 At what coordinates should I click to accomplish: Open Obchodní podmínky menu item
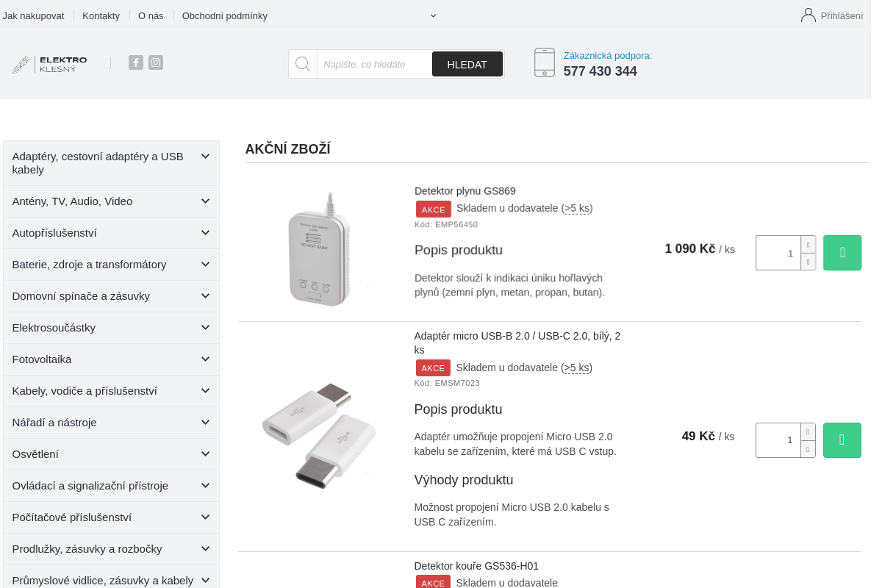pyautogui.click(x=225, y=15)
